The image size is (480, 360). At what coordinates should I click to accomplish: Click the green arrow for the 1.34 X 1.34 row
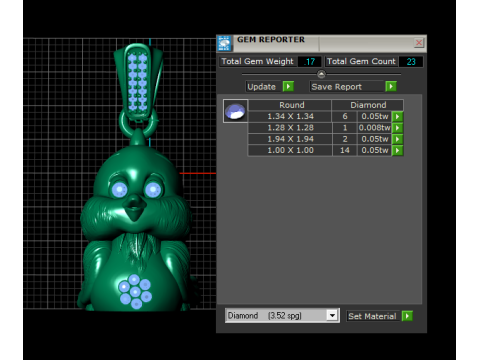click(x=397, y=116)
